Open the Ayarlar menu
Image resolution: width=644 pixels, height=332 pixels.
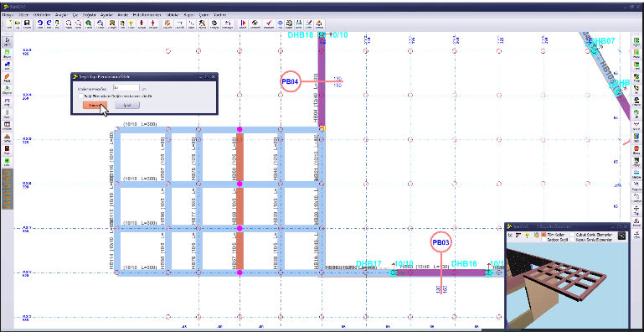tap(107, 15)
